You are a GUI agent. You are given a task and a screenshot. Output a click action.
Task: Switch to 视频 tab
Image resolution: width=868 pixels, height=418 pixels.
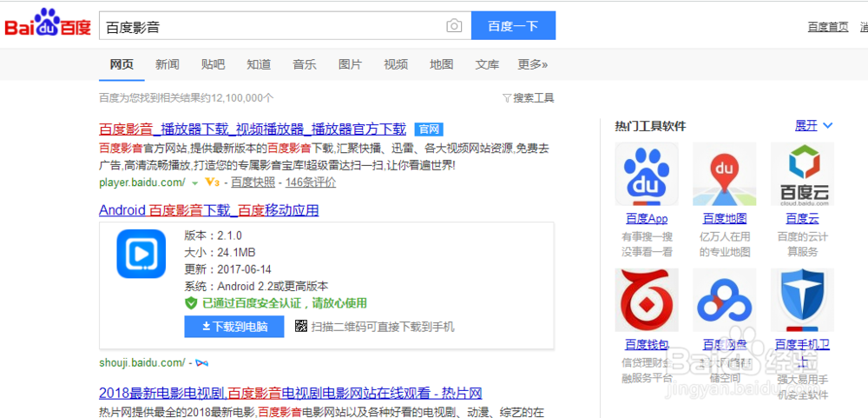[396, 64]
